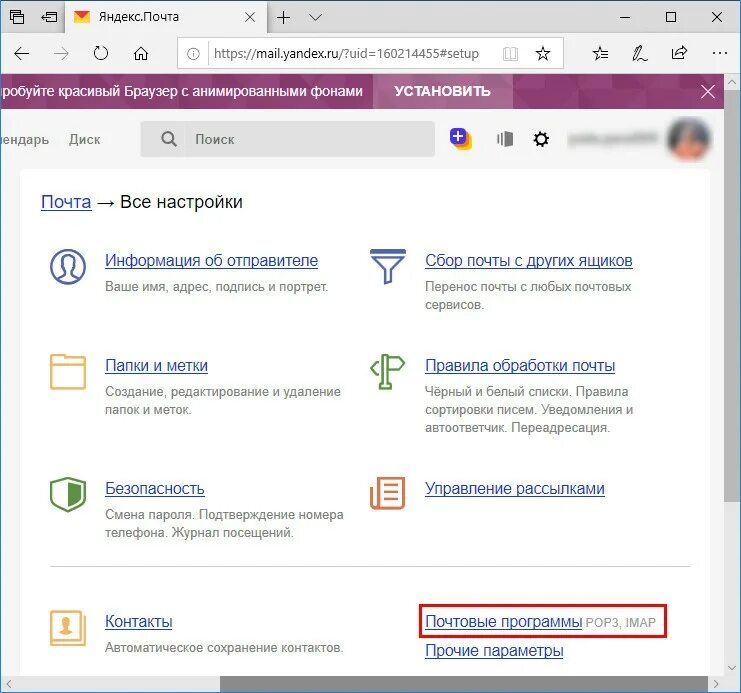The height and width of the screenshot is (693, 741).
Task: Click the horizontal scrollbar thumb
Action: 464,684
